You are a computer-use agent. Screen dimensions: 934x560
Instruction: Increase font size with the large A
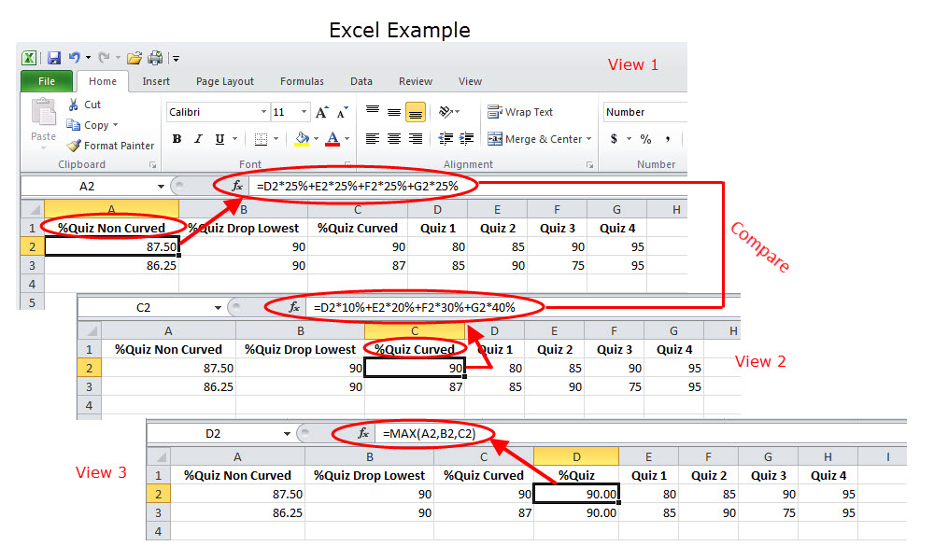[x=321, y=112]
